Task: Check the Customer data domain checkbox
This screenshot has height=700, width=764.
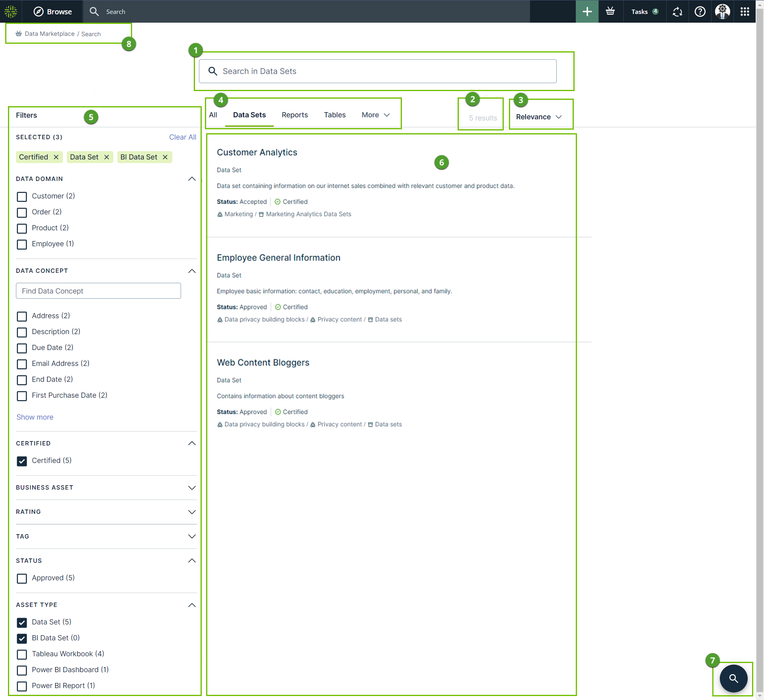Action: 22,196
